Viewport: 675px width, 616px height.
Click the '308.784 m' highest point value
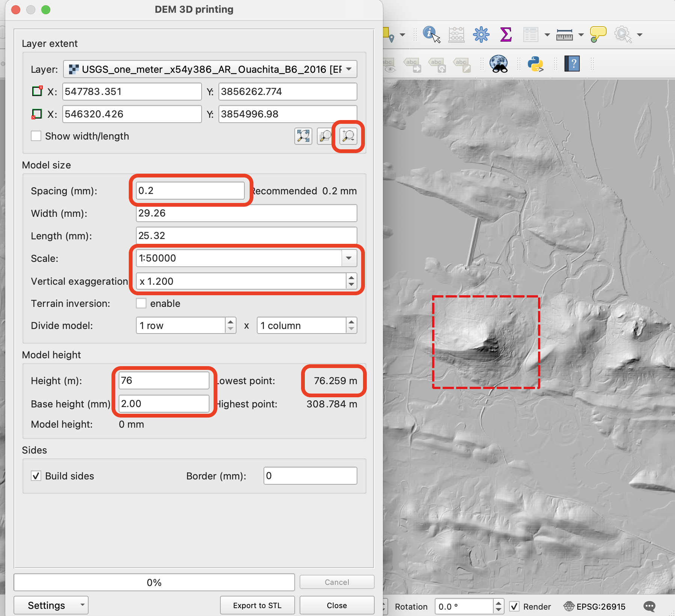[x=332, y=404]
